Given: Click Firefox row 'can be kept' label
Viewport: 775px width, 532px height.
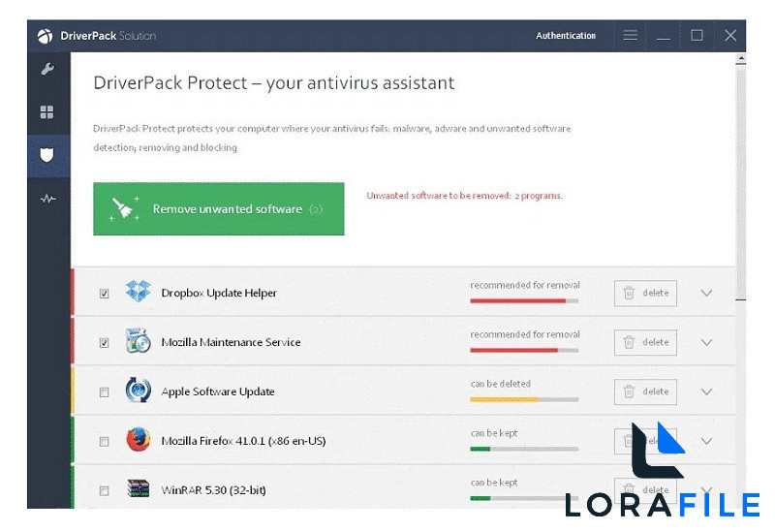Looking at the screenshot, I should pos(494,433).
